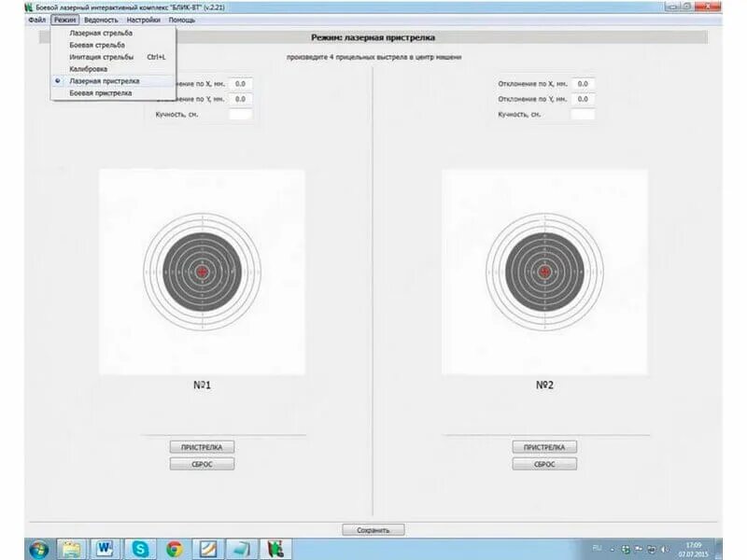The width and height of the screenshot is (747, 560).
Task: Click the №1 target label
Action: (202, 385)
